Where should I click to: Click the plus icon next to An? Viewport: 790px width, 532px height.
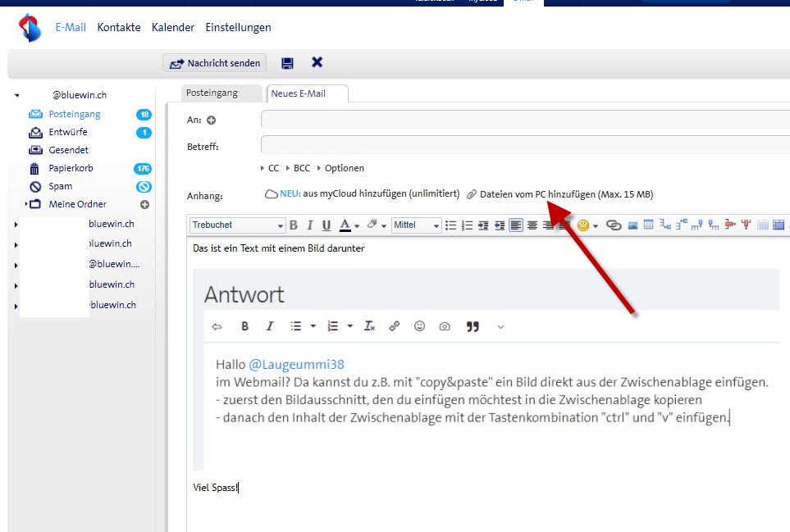[x=211, y=120]
